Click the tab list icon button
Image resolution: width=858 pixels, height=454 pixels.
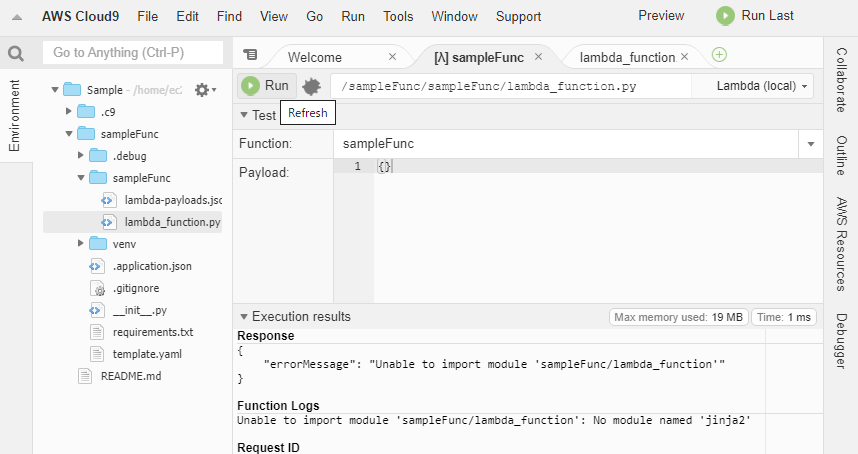tap(250, 55)
